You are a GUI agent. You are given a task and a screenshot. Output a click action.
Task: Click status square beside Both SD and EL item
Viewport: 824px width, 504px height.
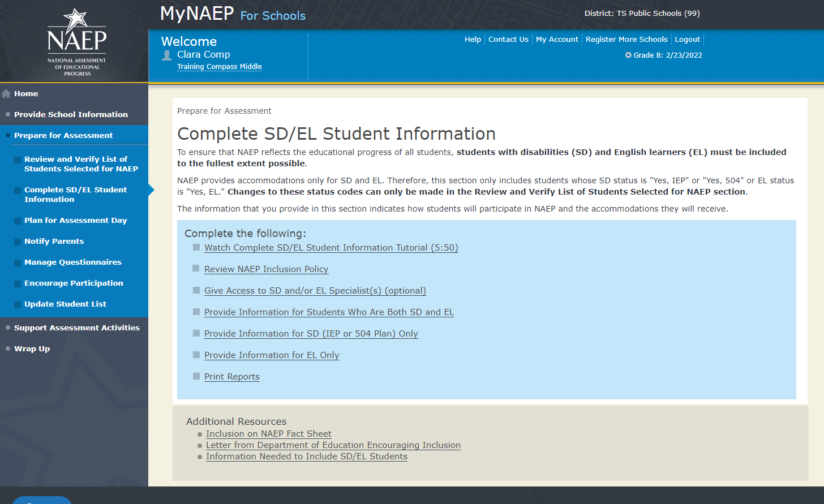click(196, 312)
